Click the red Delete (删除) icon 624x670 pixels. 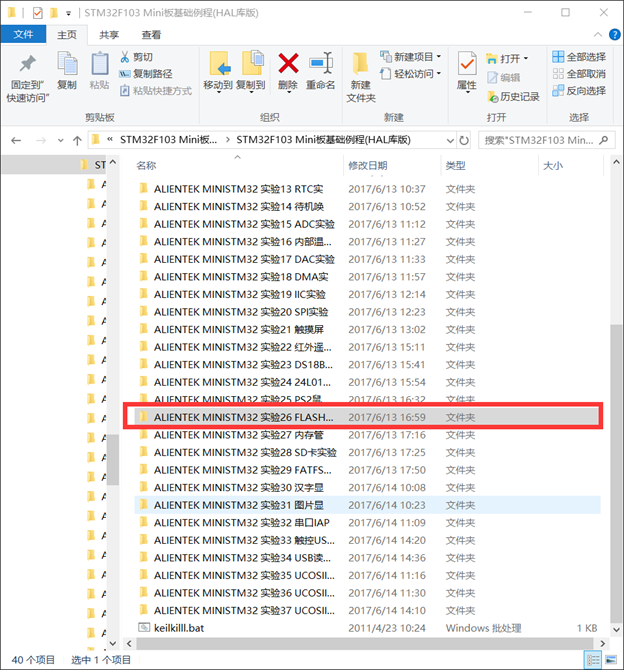[x=288, y=64]
